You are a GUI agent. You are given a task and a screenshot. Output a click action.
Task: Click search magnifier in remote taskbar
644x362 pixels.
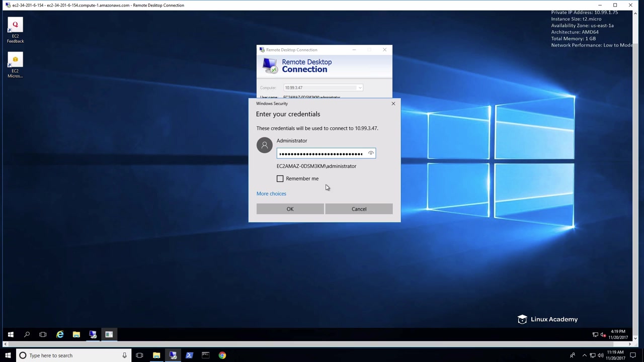27,334
